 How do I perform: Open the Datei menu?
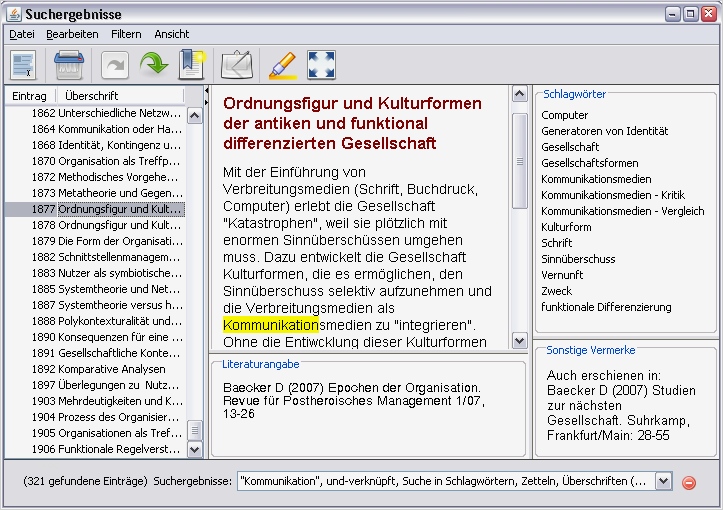[22, 34]
